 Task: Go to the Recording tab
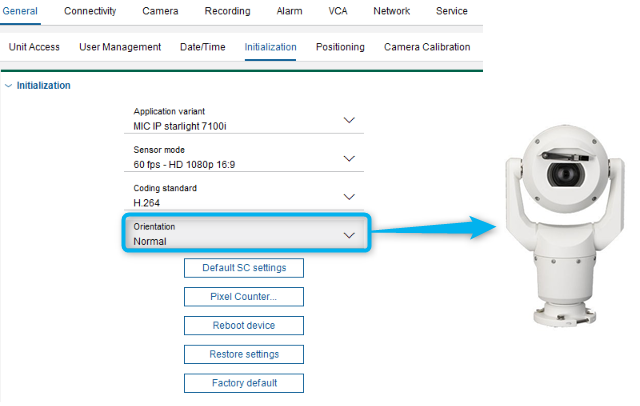coord(227,11)
